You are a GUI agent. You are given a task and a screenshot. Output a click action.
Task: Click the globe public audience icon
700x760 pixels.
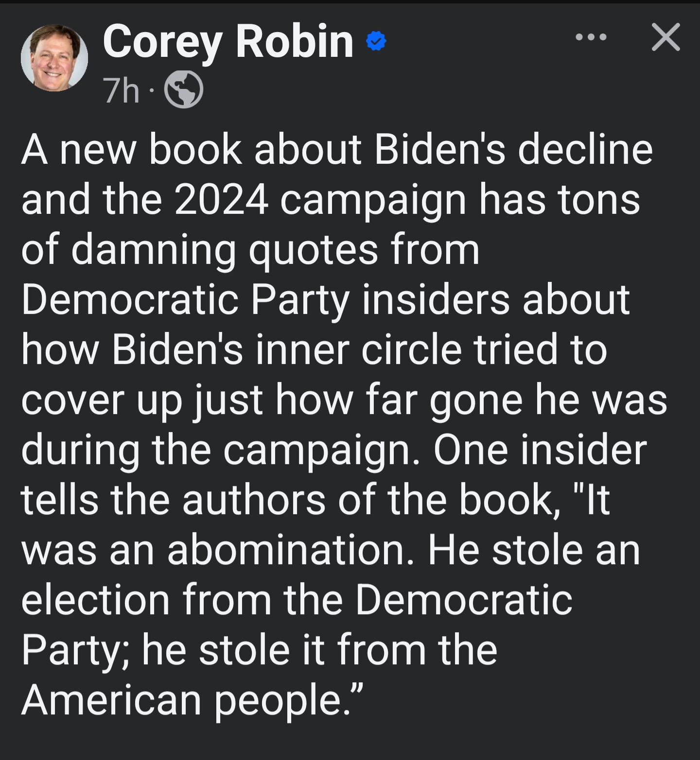[x=184, y=90]
